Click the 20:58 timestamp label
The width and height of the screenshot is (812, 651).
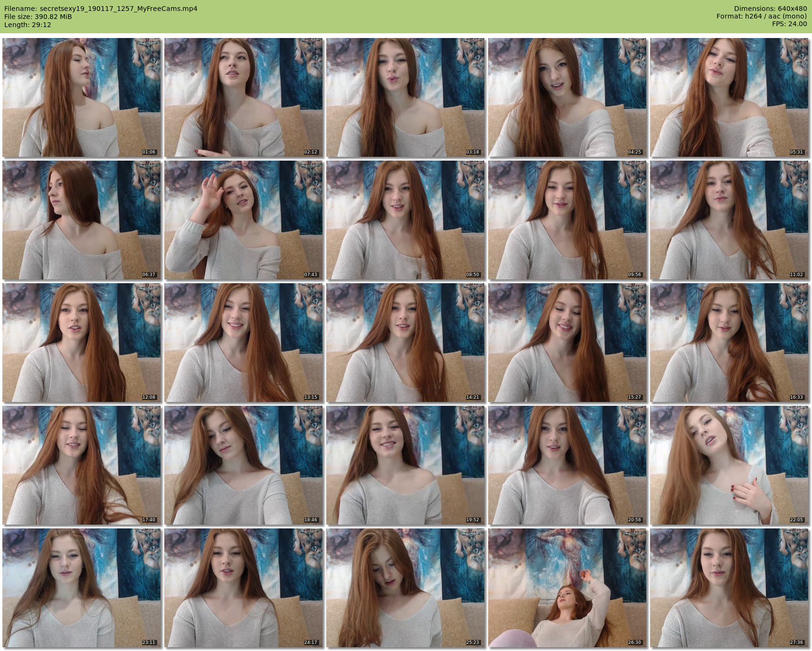(x=634, y=520)
